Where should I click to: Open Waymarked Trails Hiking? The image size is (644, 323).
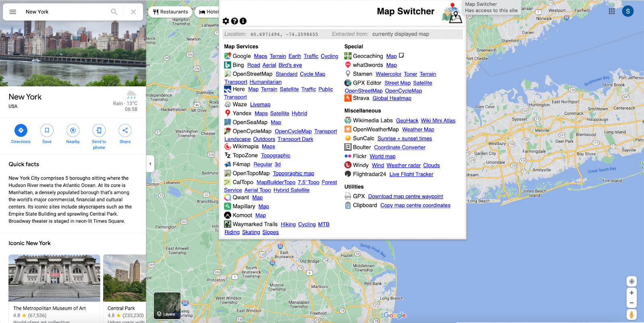point(288,224)
